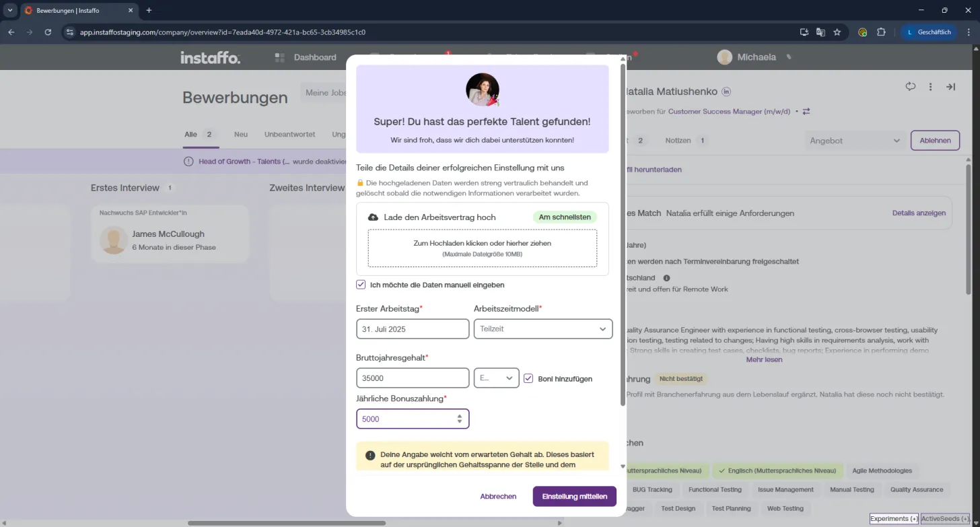Collapse the candidate panel with arrow icon
Viewport: 980px width, 527px height.
pos(951,87)
